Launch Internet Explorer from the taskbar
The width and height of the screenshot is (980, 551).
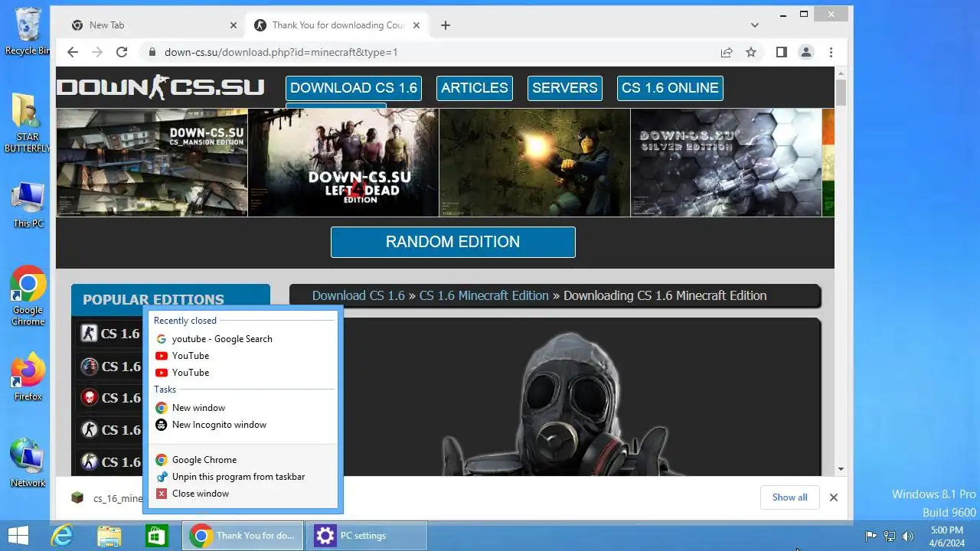(x=61, y=536)
